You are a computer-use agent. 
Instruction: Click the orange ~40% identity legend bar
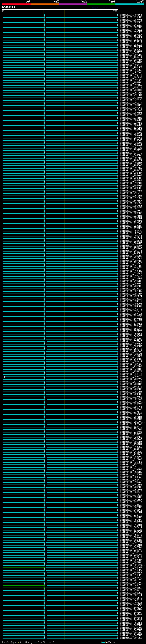click(45, 4)
